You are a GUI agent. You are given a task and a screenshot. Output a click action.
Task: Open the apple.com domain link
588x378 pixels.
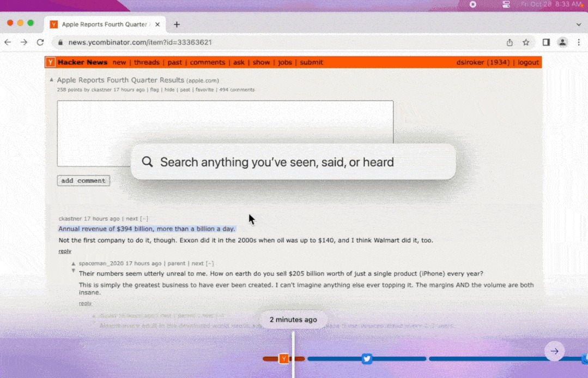coord(203,80)
